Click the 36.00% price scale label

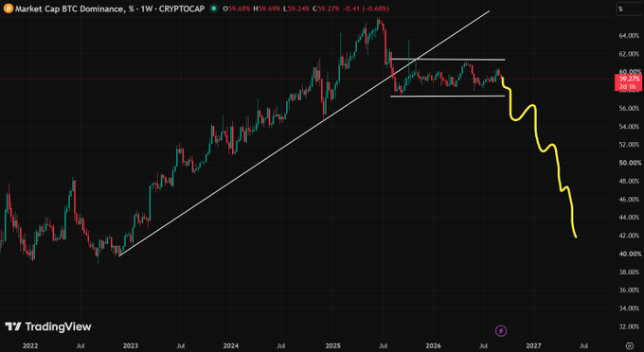pos(629,290)
